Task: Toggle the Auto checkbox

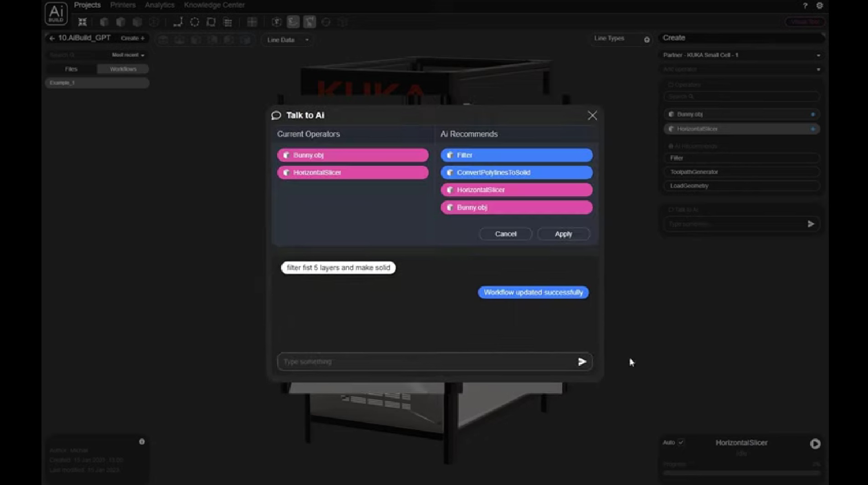Action: click(x=681, y=442)
